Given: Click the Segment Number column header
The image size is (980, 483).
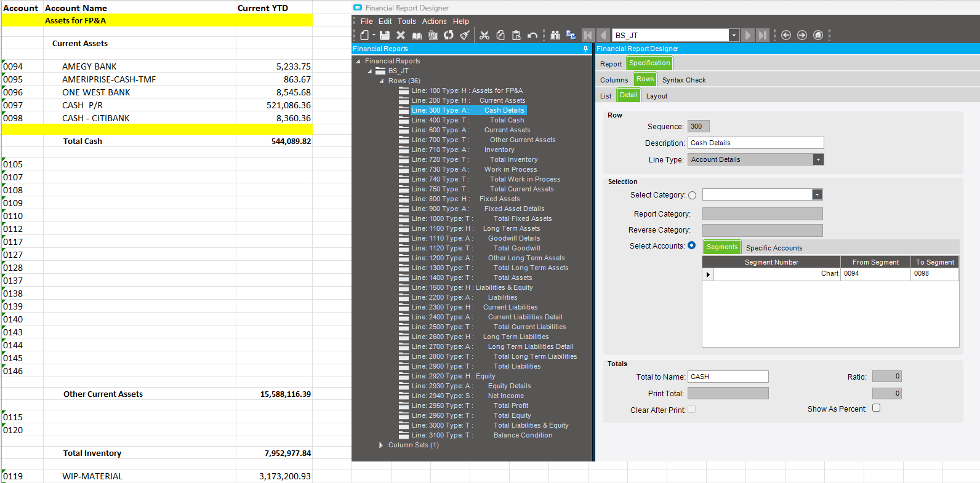Looking at the screenshot, I should coord(771,262).
